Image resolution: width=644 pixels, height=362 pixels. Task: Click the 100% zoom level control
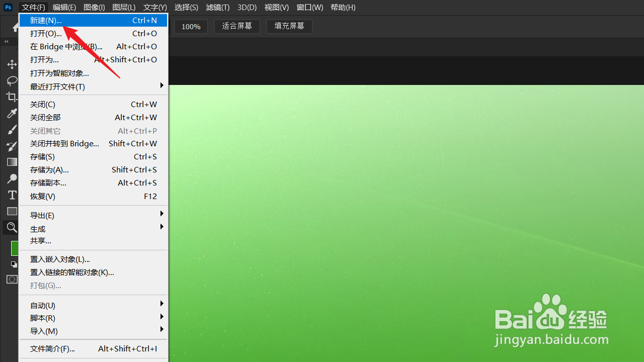[191, 26]
